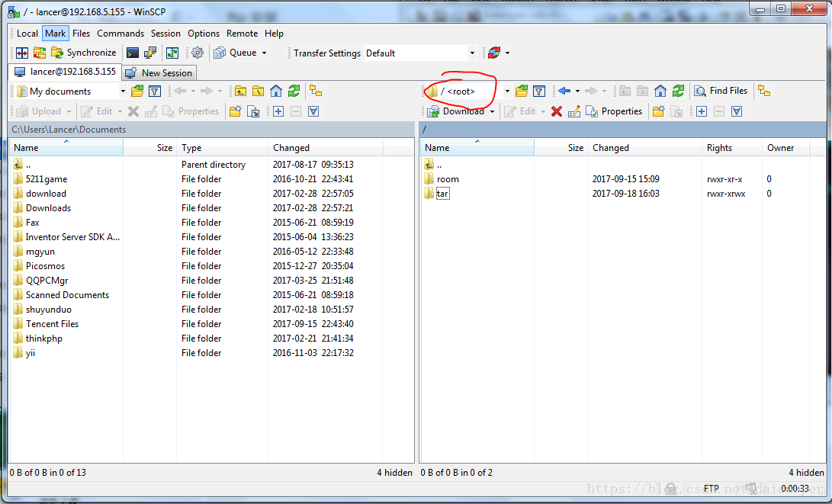Viewport: 832px width, 504px height.
Task: Open the Files menu
Action: [x=81, y=34]
